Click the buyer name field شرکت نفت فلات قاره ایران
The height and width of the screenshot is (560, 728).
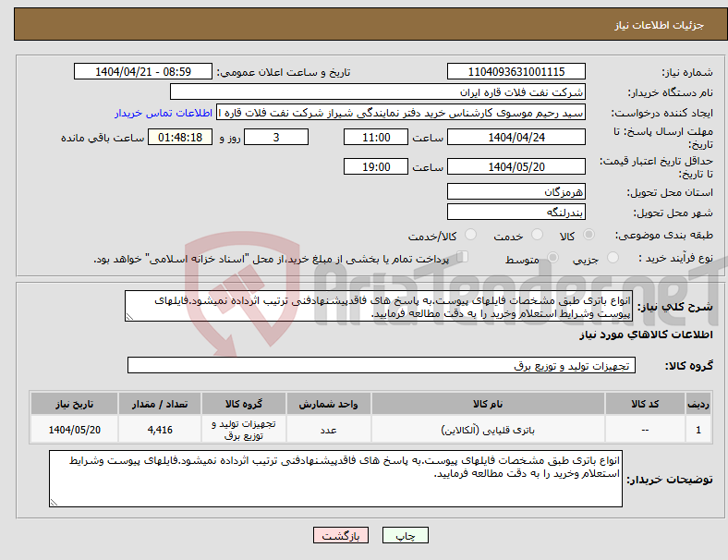[x=378, y=91]
